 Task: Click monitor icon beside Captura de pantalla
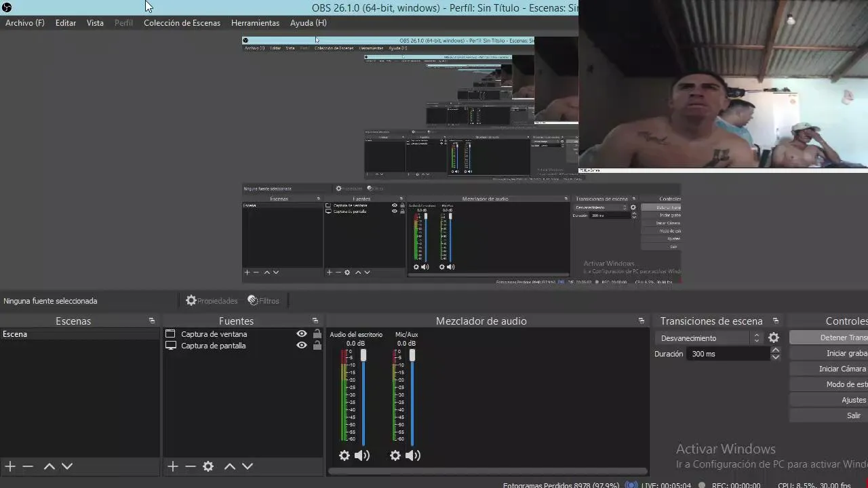pyautogui.click(x=170, y=346)
